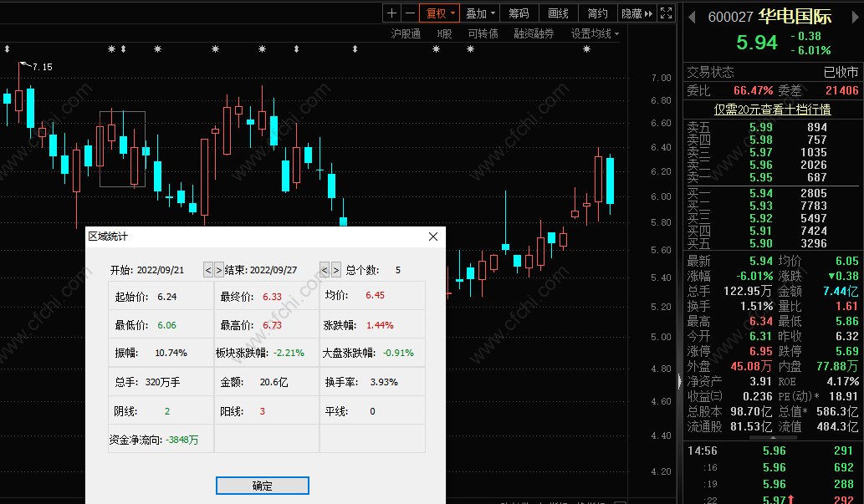The height and width of the screenshot is (504, 864).
Task: Click 涨停 price 6.95 value
Action: point(761,351)
